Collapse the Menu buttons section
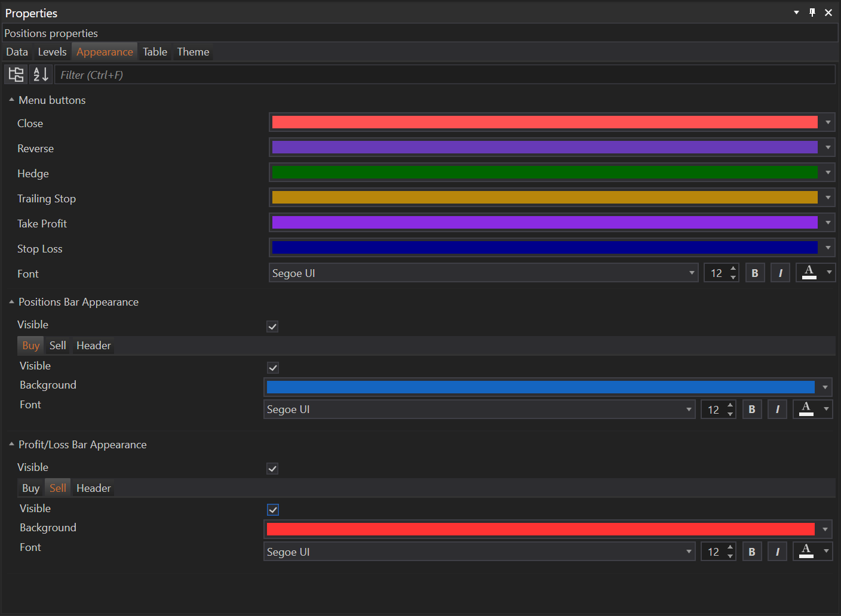 point(11,100)
